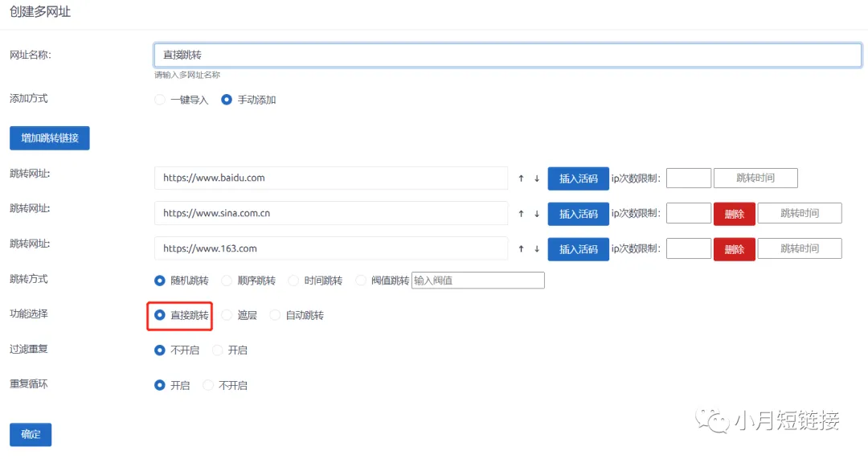This screenshot has height=459, width=868.
Task: Move the sina.com.cn URL up with arrow
Action: pyautogui.click(x=521, y=214)
